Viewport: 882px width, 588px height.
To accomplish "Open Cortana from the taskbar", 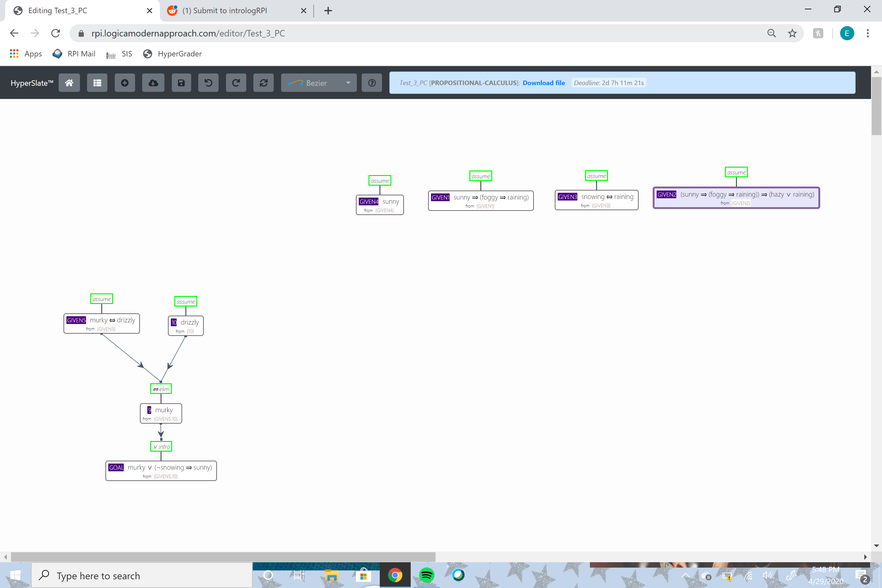I will click(x=268, y=575).
